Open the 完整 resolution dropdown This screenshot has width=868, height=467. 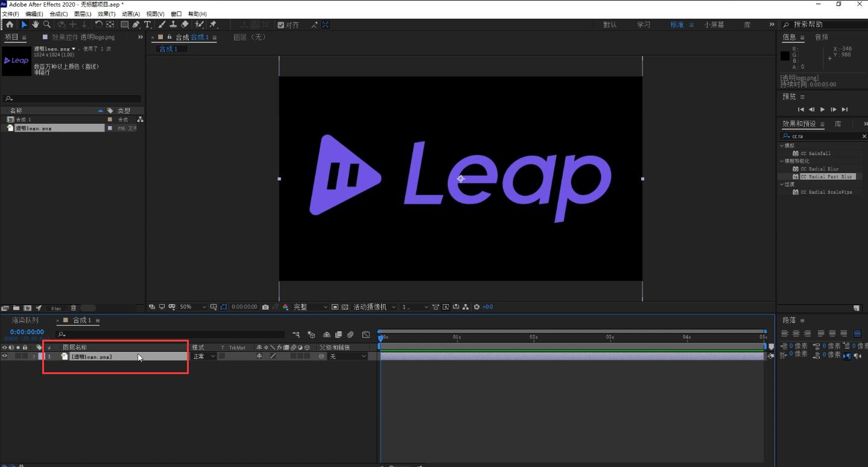[310, 307]
